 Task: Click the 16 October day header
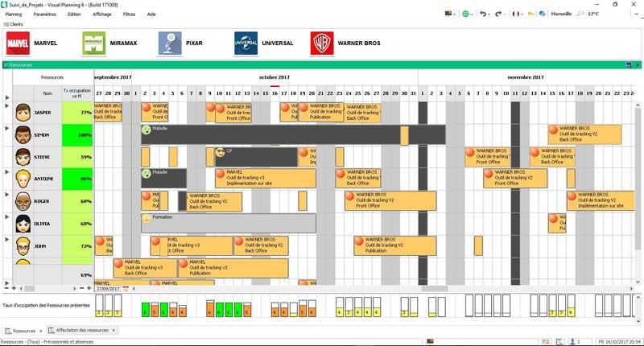pyautogui.click(x=275, y=93)
